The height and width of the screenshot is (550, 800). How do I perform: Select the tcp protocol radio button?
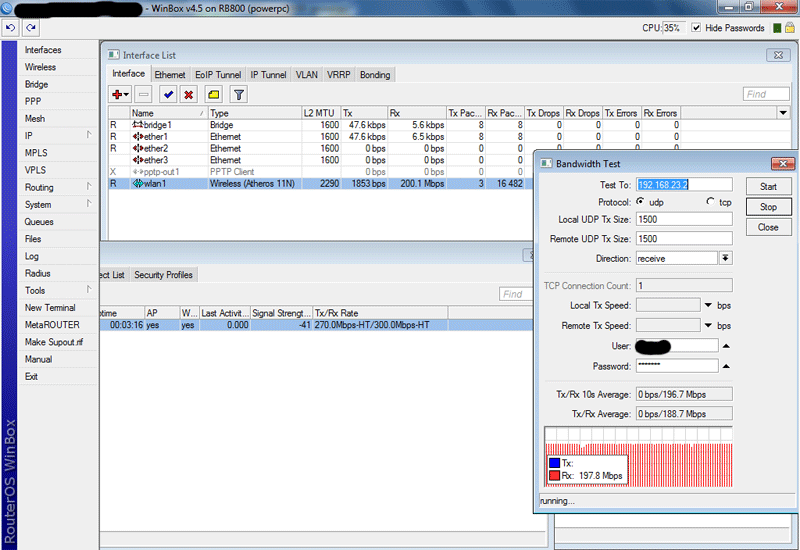click(710, 202)
